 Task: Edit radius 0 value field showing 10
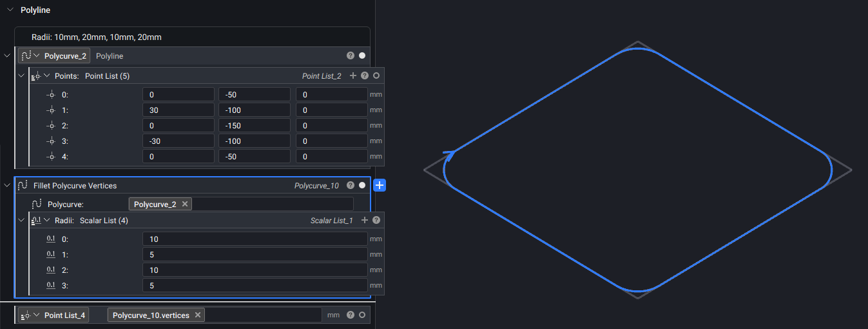255,239
